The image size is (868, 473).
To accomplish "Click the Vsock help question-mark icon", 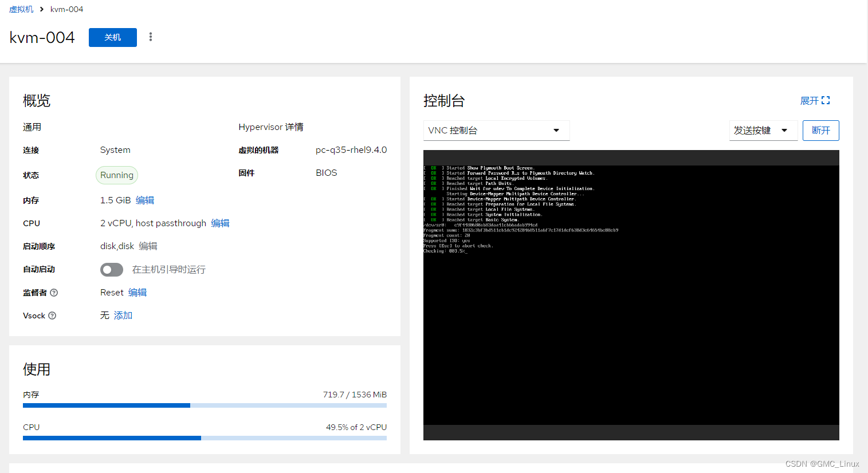I will click(52, 315).
